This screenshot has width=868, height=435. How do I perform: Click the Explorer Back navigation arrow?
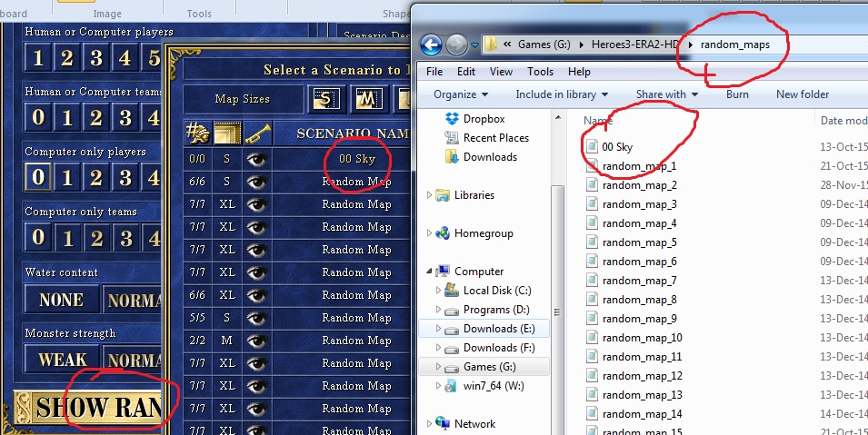click(x=431, y=44)
